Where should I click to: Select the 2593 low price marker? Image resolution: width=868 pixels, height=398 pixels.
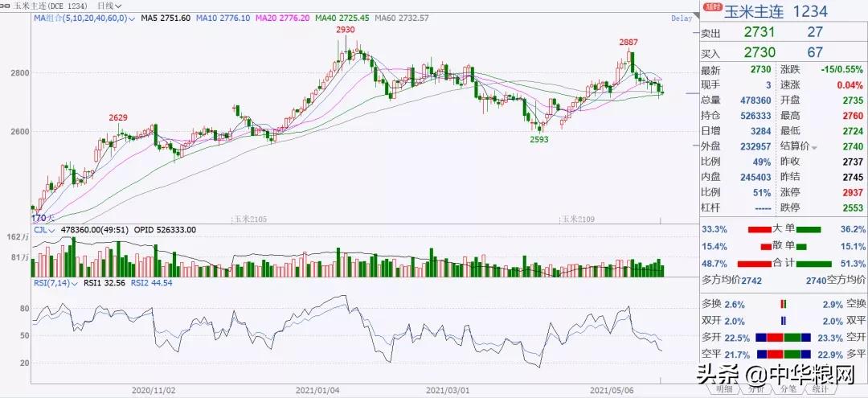tap(538, 140)
